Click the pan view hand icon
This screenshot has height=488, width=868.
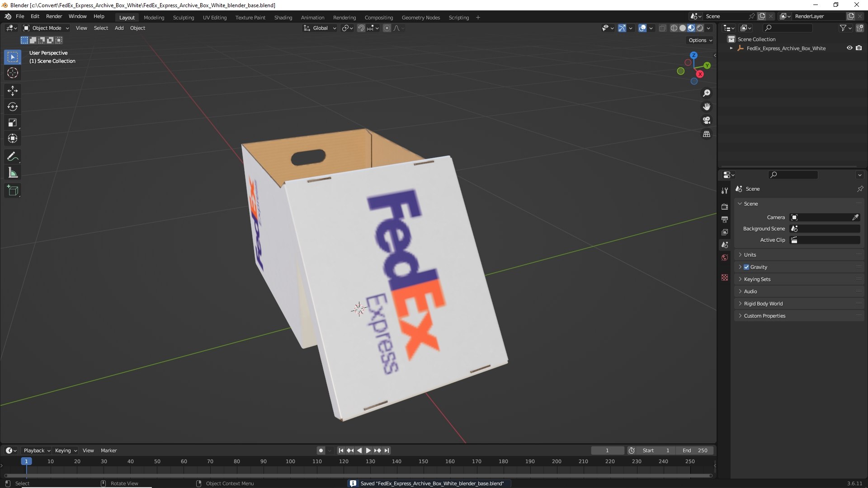tap(707, 107)
